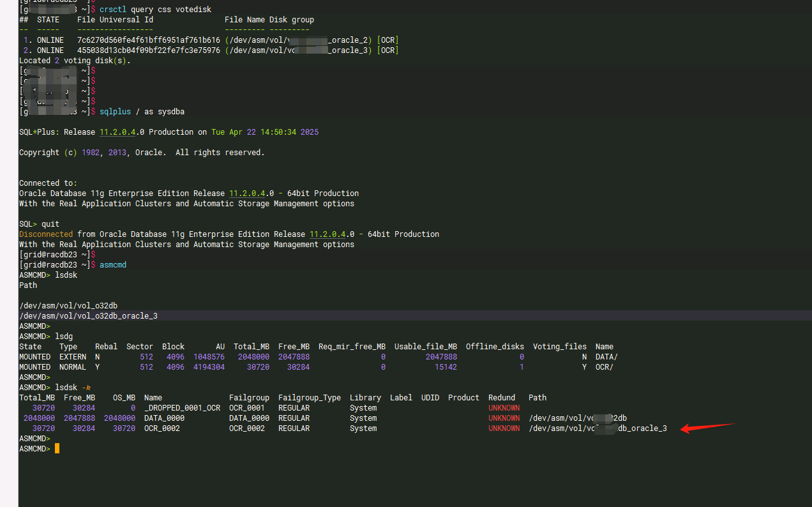
Task: Click the 'Offline_disks' column header
Action: (x=495, y=347)
